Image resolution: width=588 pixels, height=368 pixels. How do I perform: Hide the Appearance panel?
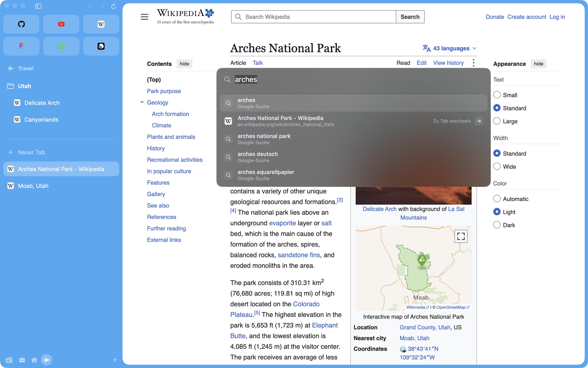click(x=539, y=64)
